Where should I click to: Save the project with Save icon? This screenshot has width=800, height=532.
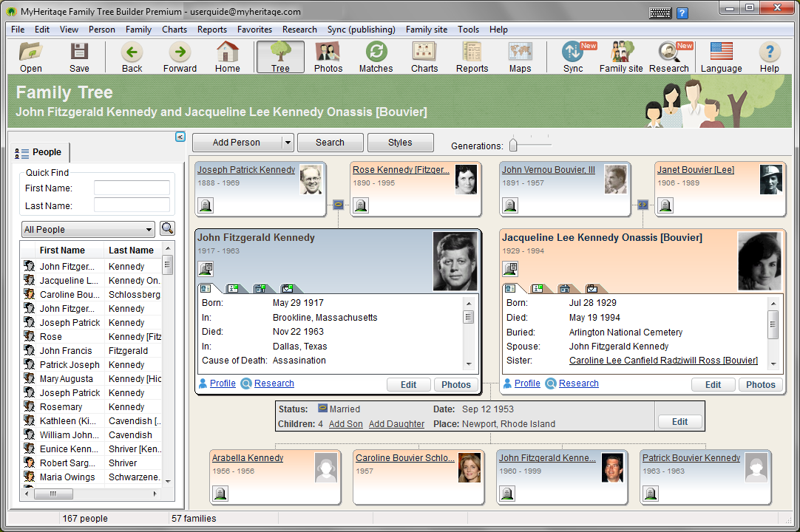[x=79, y=57]
